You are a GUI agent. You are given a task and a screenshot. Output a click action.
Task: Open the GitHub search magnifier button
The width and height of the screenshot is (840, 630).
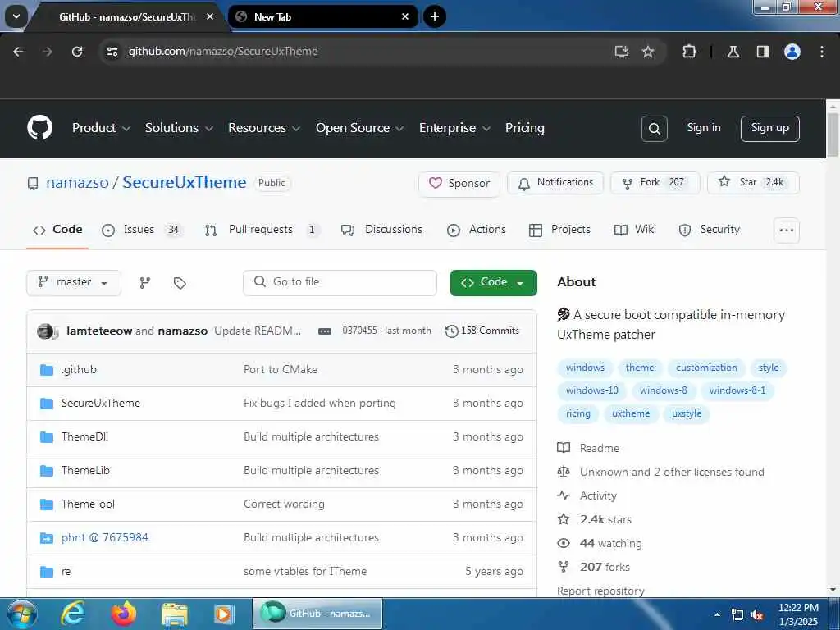(x=654, y=129)
